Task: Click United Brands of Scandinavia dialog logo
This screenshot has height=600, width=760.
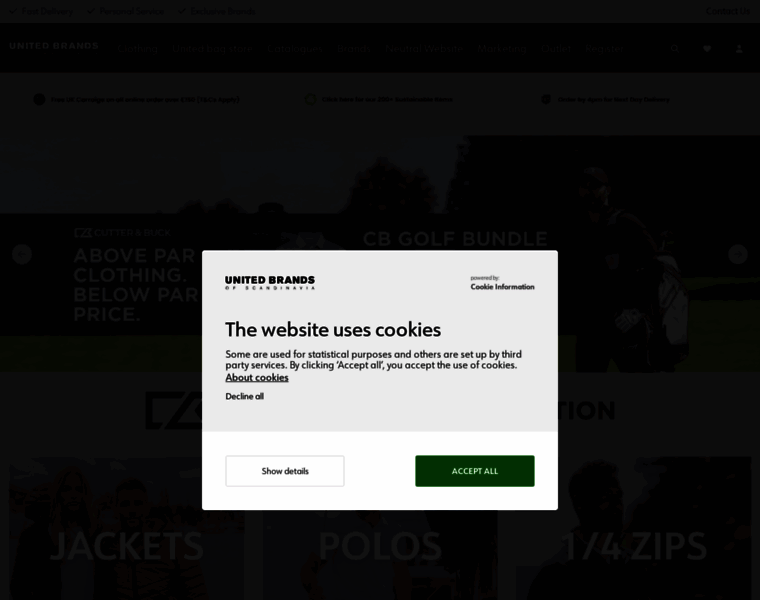Action: tap(270, 283)
